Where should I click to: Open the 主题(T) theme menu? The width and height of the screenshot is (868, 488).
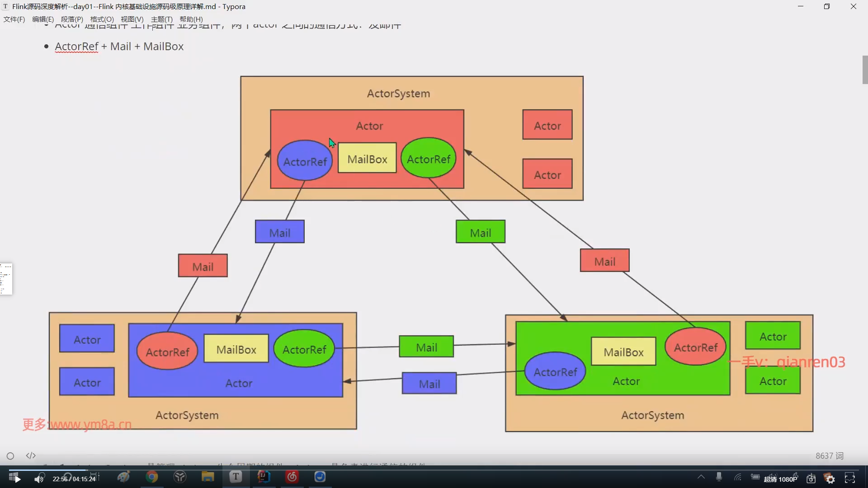tap(161, 19)
